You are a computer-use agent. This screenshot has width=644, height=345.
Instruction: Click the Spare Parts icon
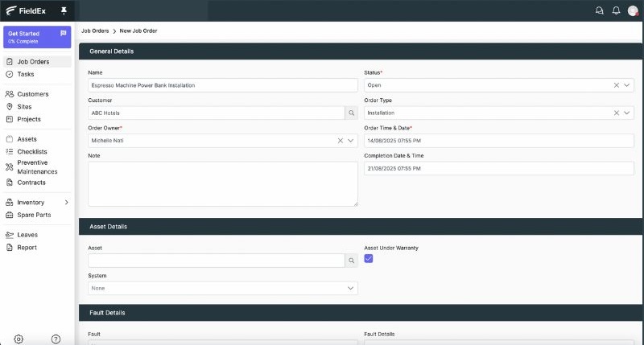click(10, 215)
